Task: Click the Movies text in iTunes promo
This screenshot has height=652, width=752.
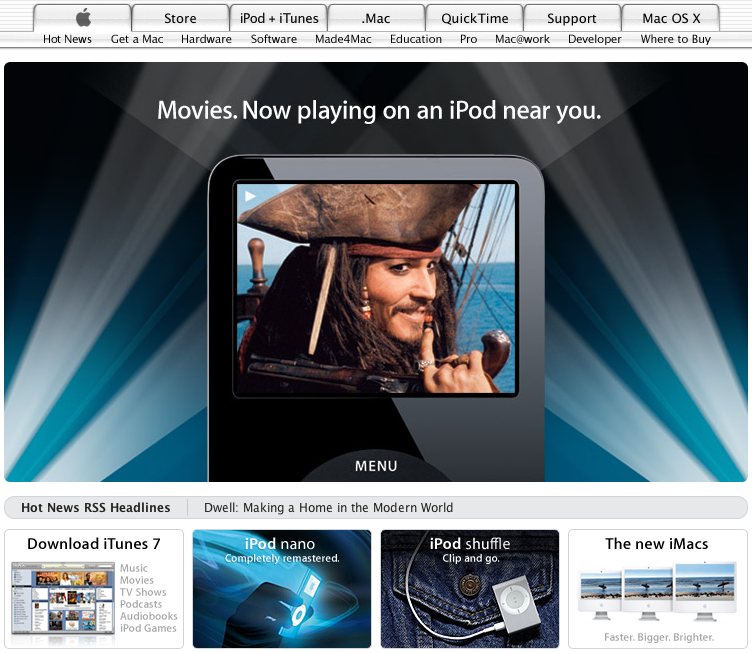Action: [x=137, y=580]
